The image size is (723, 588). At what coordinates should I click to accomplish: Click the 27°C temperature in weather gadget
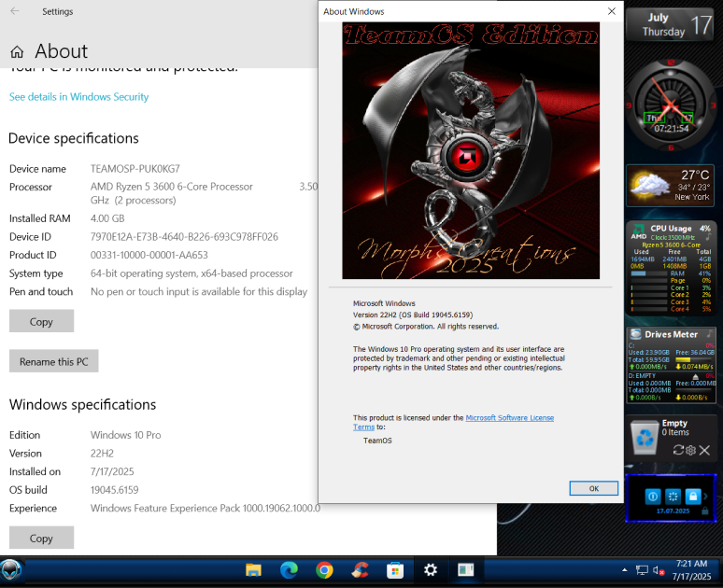coord(695,175)
